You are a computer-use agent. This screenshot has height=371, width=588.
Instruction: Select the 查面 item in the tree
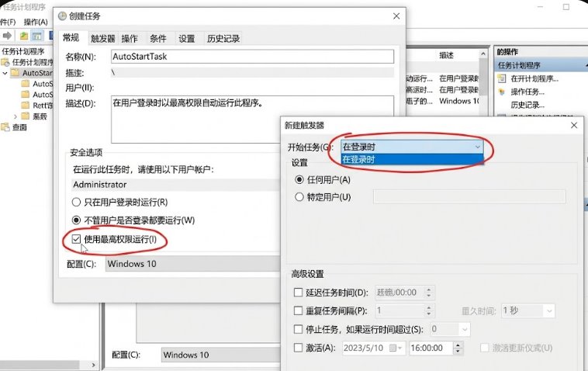(x=19, y=127)
